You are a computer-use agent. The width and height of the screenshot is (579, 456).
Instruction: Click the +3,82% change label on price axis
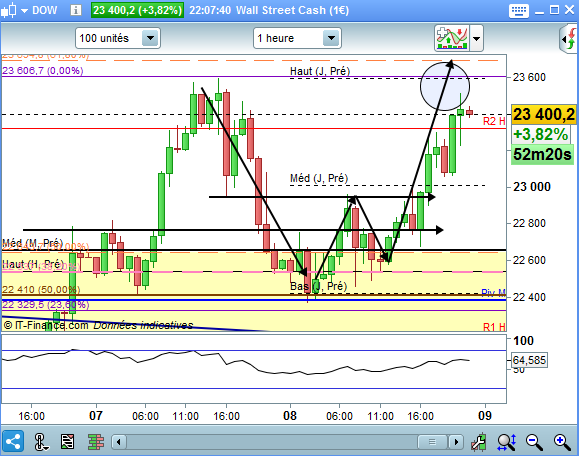[541, 134]
